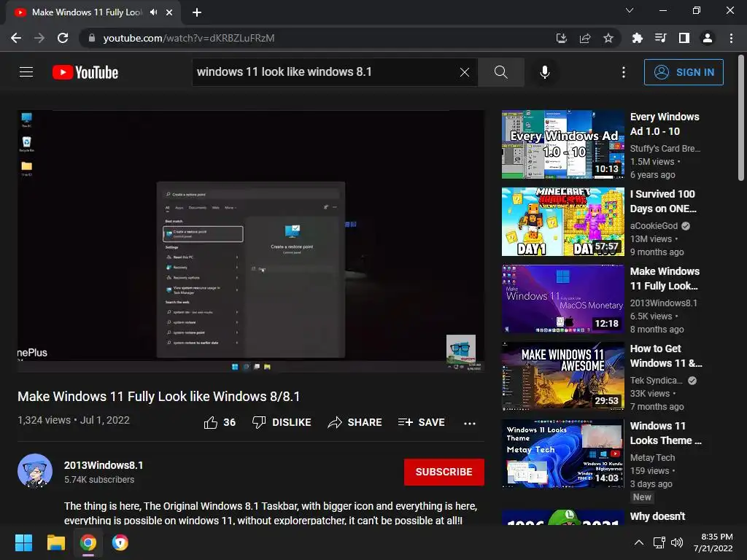This screenshot has width=747, height=560.
Task: Click the video description text
Action: click(x=271, y=513)
